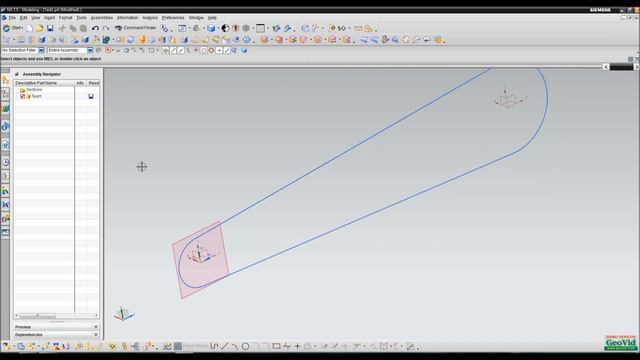Click the black-and-white sphere display icon
Image resolution: width=640 pixels, height=360 pixels.
(x=225, y=28)
